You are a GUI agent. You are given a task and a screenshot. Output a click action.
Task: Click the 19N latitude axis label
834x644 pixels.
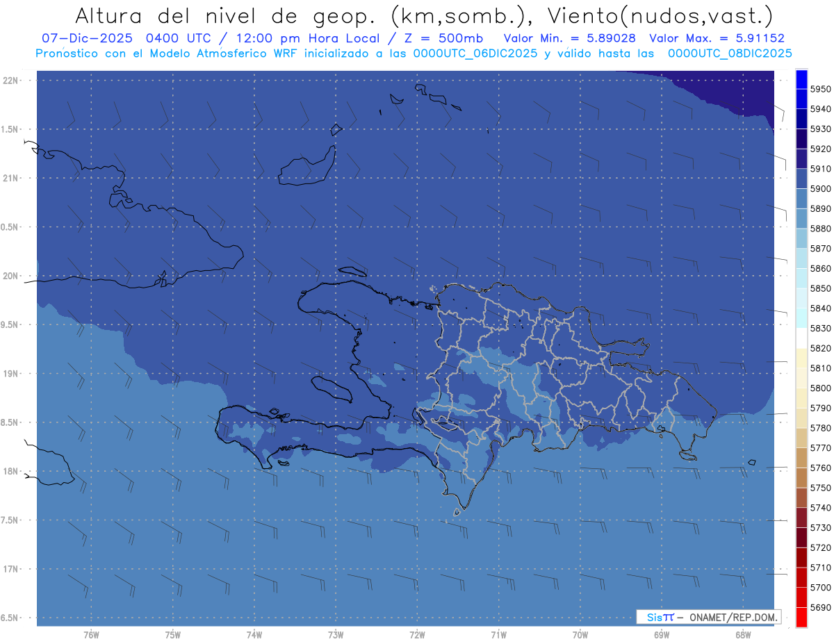coord(10,374)
